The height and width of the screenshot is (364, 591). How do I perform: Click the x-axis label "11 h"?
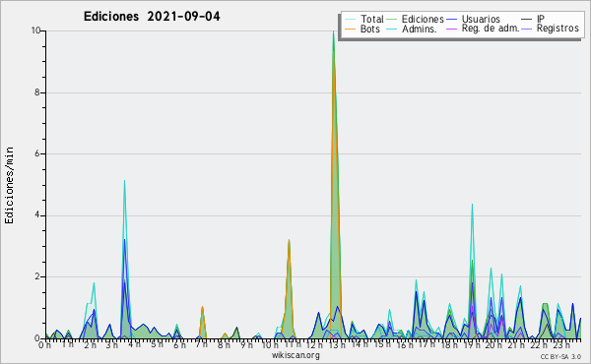click(293, 344)
